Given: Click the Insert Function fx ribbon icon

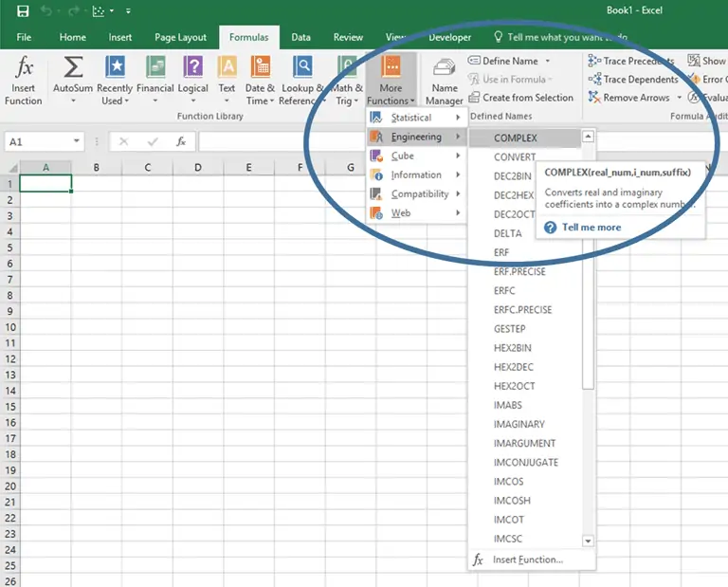Looking at the screenshot, I should tap(24, 67).
